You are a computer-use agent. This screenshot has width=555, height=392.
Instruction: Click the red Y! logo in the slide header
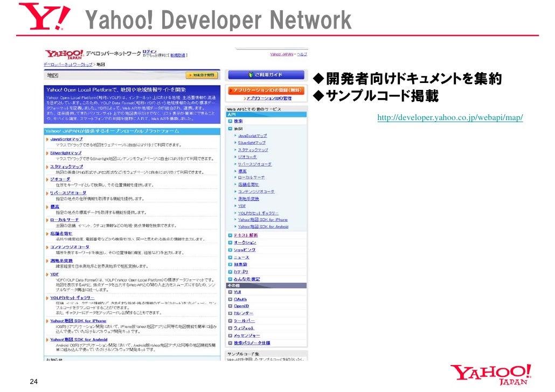pos(44,17)
